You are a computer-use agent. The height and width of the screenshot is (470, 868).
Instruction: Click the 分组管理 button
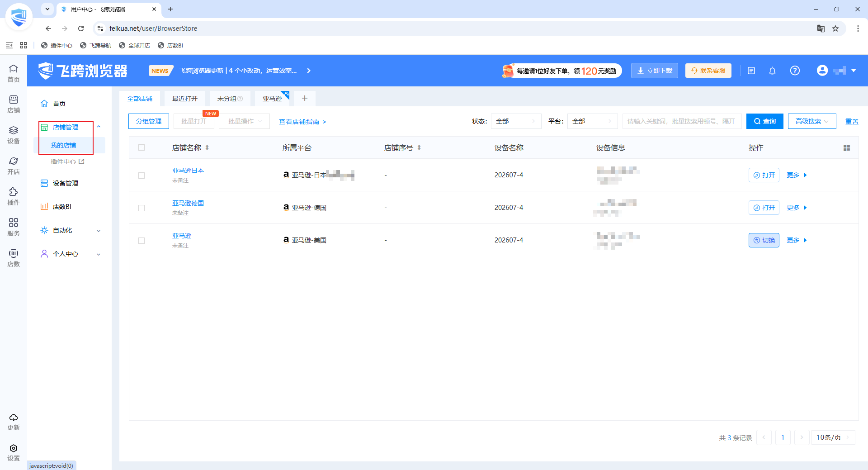coord(149,121)
